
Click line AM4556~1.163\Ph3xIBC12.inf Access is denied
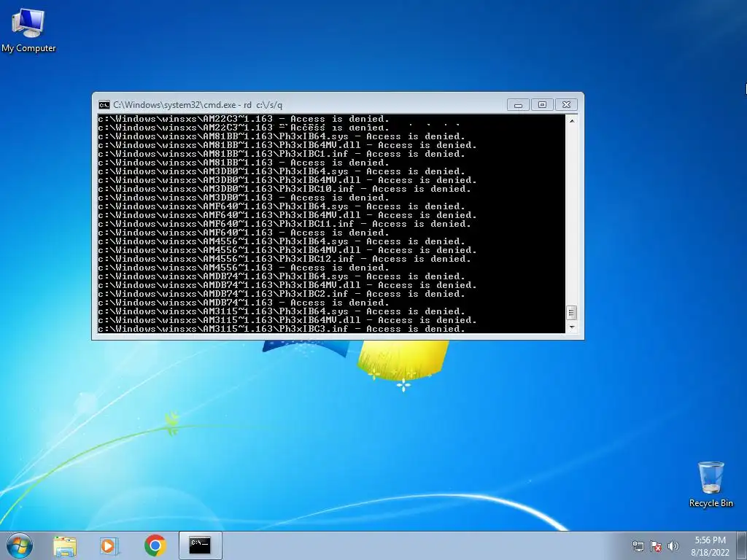pyautogui.click(x=285, y=259)
